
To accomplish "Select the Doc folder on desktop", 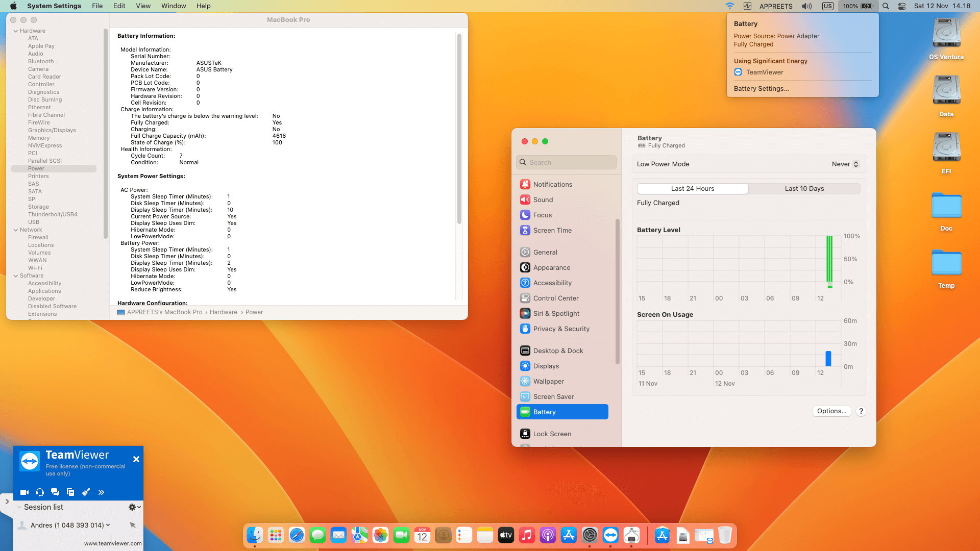I will tap(946, 211).
